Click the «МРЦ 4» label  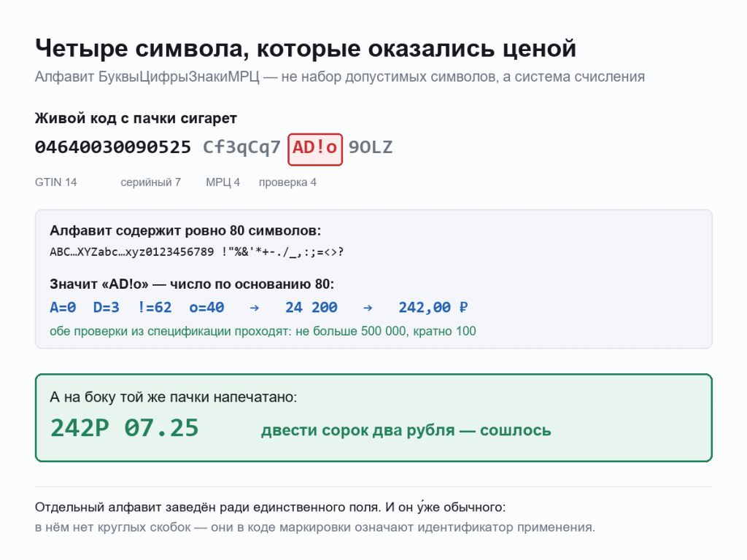point(223,182)
